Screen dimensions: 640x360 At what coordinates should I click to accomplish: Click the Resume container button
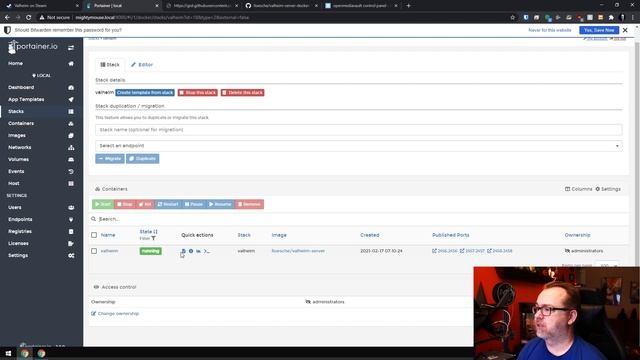[x=220, y=204]
